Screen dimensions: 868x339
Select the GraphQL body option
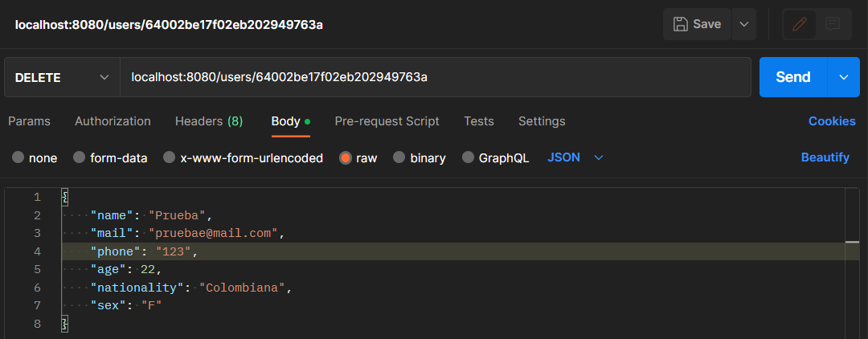[x=495, y=157]
